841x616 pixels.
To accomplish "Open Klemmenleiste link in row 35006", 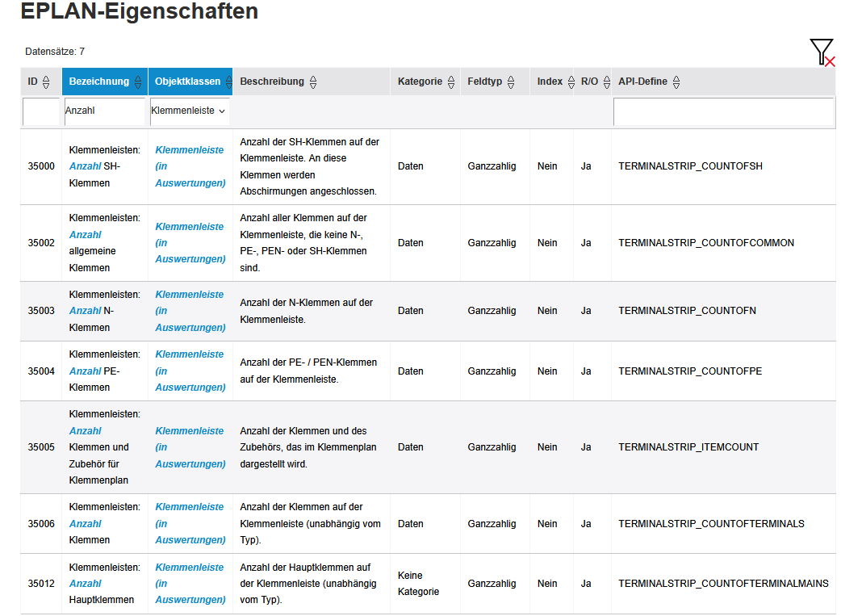I will (190, 523).
